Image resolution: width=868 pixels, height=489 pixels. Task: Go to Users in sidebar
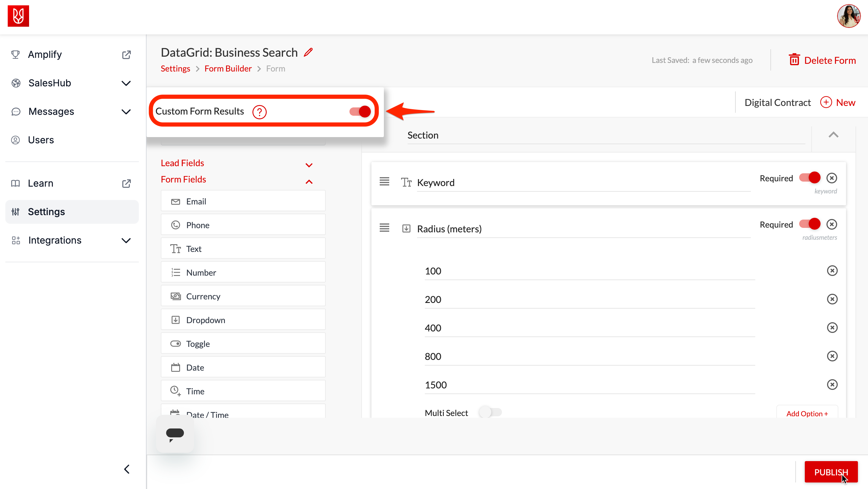pos(41,140)
